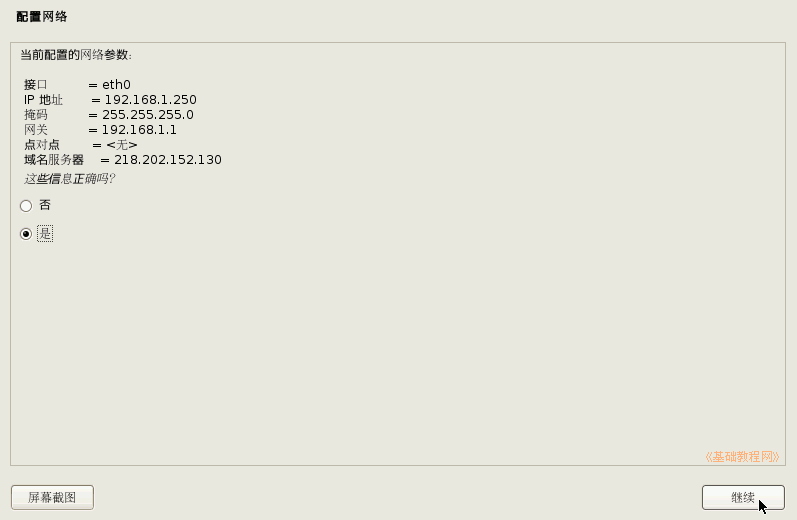Select the 否 (No) radio button
The width and height of the screenshot is (797, 520).
(26, 206)
